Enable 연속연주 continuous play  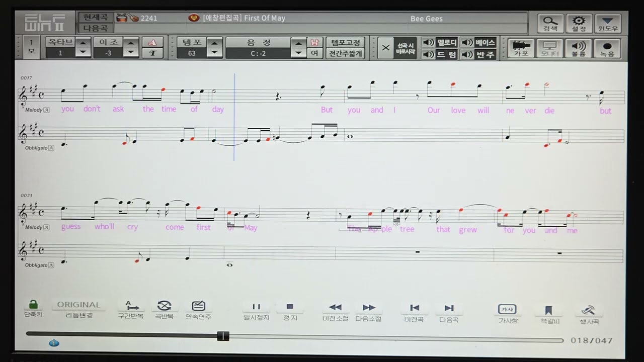point(198,310)
